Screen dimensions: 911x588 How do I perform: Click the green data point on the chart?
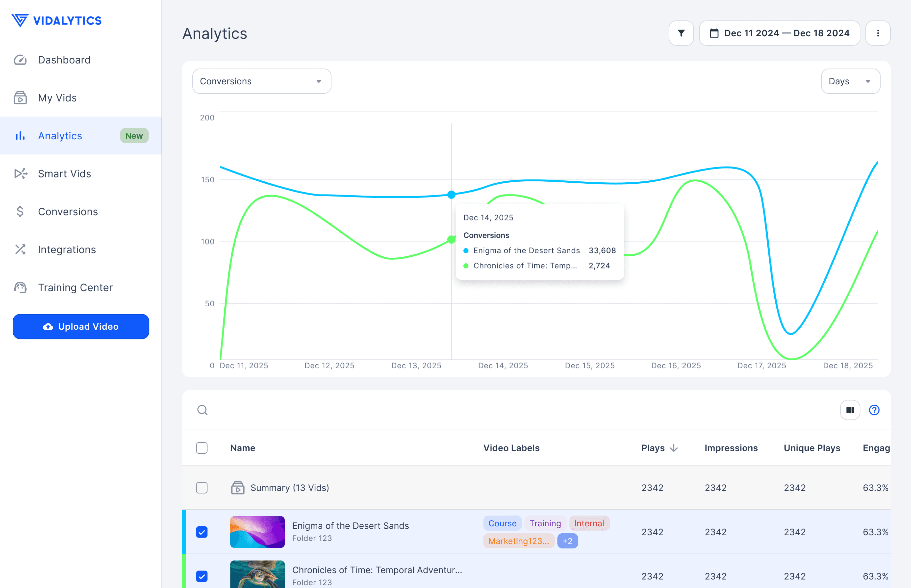coord(451,240)
